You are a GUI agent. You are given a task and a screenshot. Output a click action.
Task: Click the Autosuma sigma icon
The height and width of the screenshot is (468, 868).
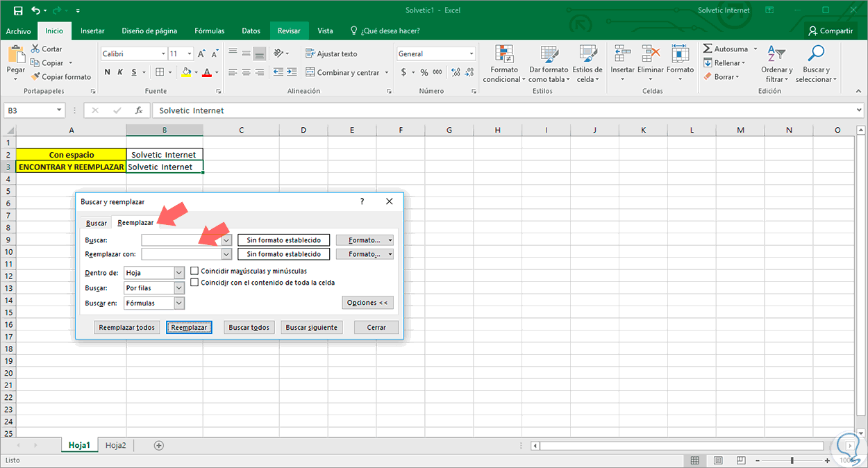708,49
